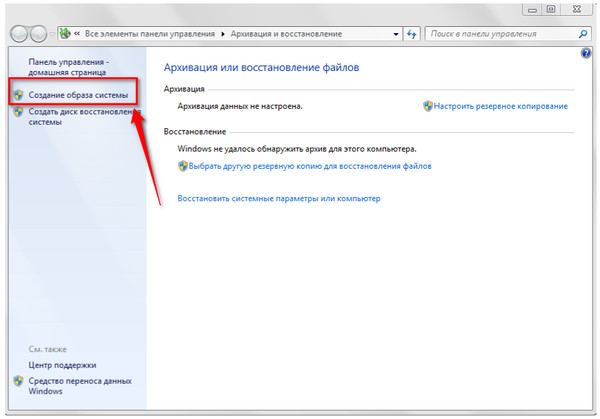Open the recent pages dropdown arrow
Screen dimensions: 600x419
tap(52, 34)
